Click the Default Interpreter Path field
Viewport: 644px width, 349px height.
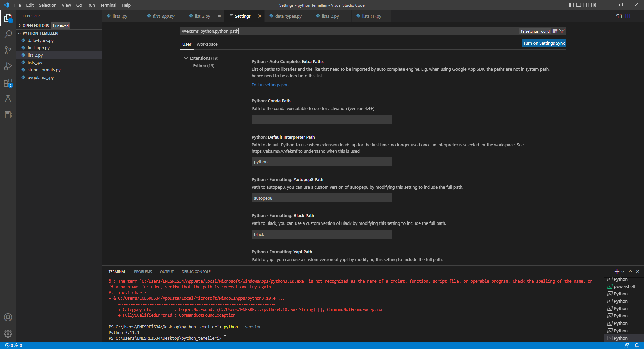pos(322,162)
